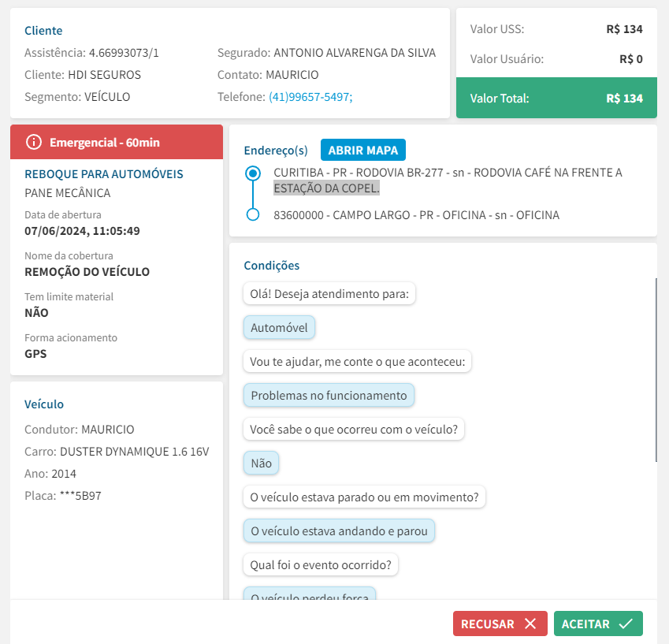The width and height of the screenshot is (669, 644).
Task: Click the vehicle plate ***5B97
Action: [80, 496]
